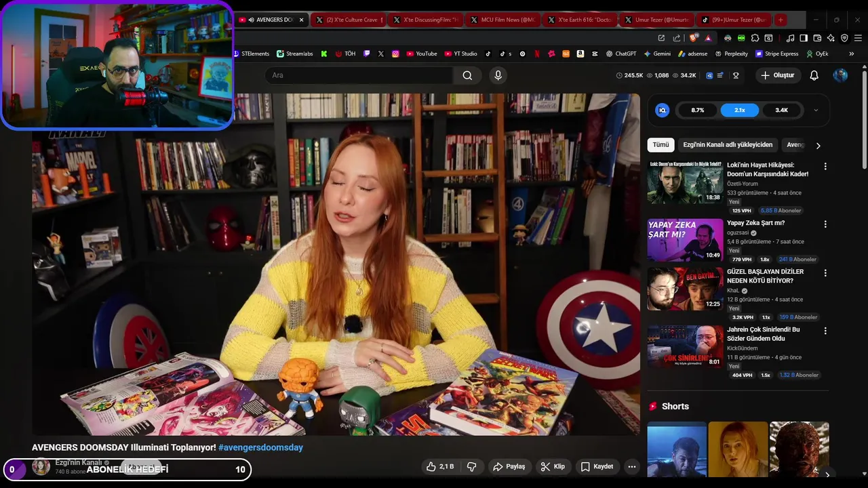Click the Brave Rewards triangle icon
The height and width of the screenshot is (488, 868).
click(708, 39)
